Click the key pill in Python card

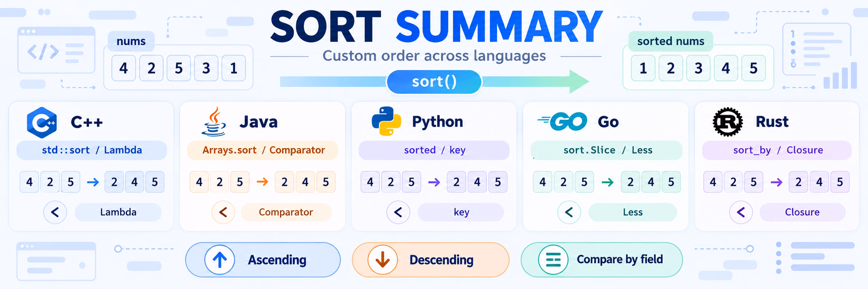pyautogui.click(x=461, y=212)
